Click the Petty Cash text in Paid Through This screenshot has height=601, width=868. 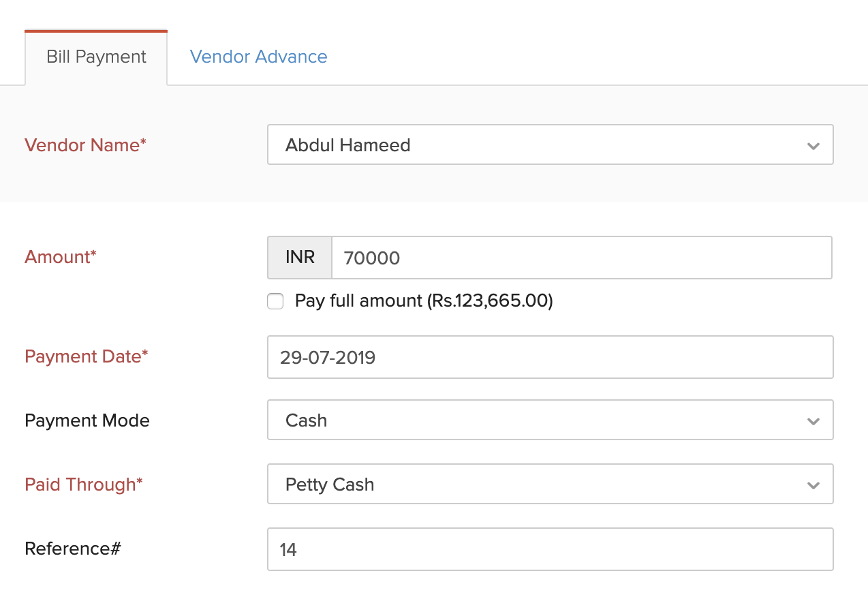pos(330,484)
